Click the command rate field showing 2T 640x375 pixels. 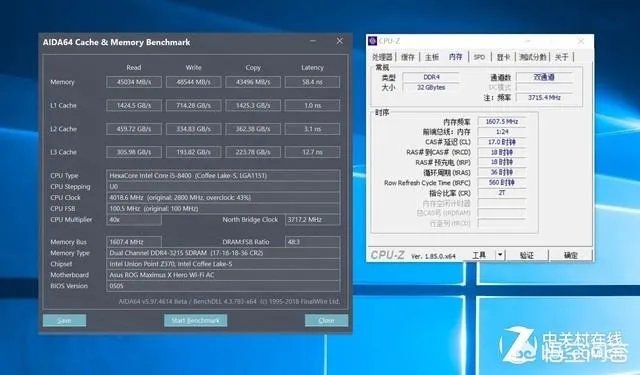point(502,193)
